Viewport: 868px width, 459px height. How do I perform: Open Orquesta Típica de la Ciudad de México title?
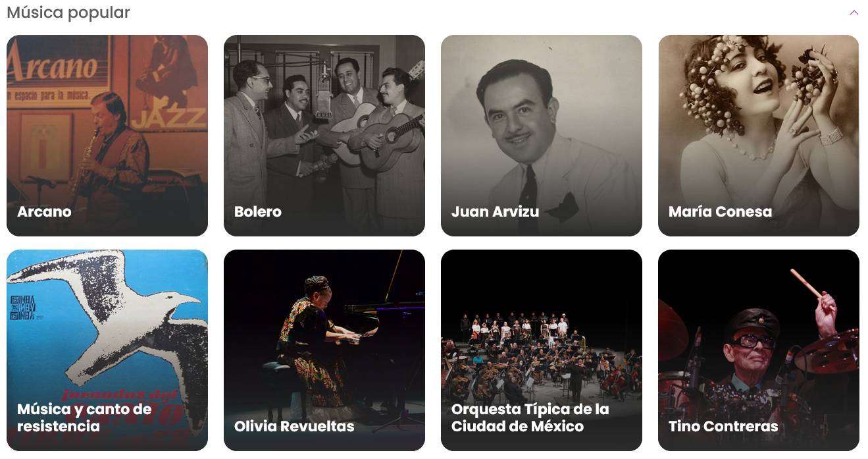530,418
